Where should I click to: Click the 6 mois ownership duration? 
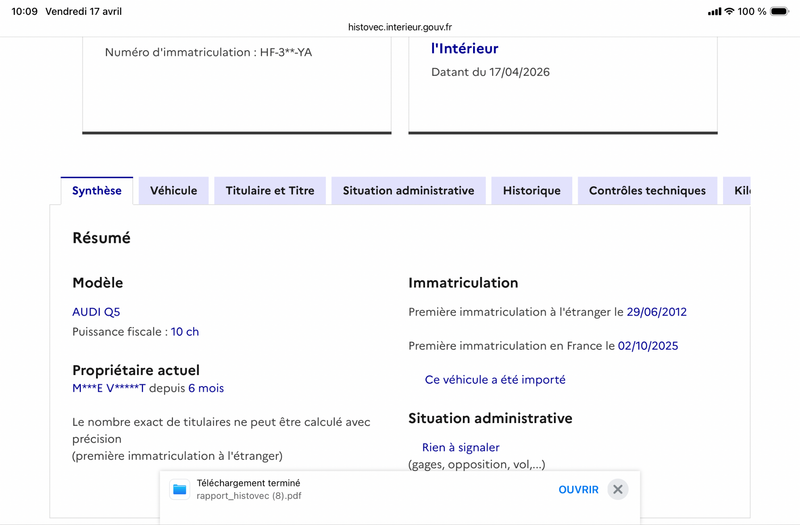[x=206, y=388]
